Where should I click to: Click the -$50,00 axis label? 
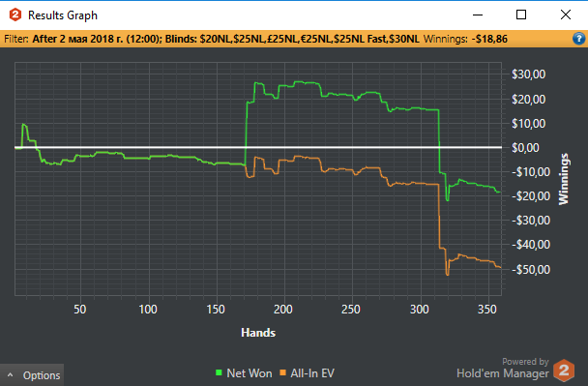coord(531,270)
